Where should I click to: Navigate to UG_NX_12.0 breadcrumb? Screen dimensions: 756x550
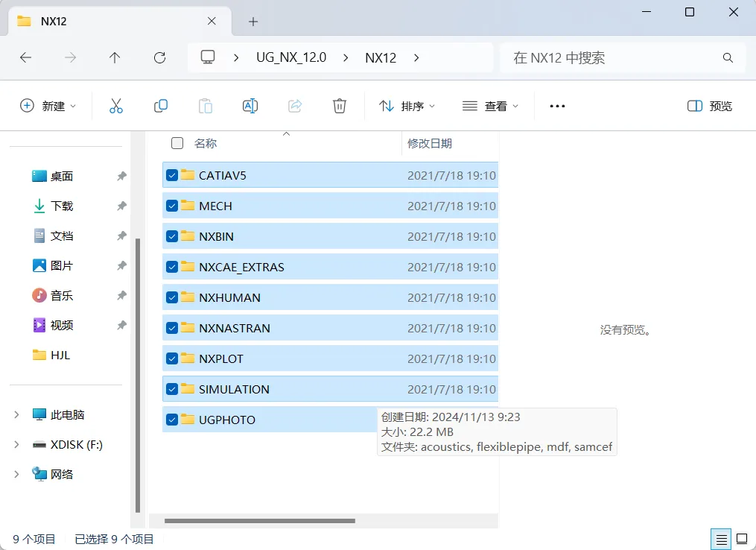coord(291,58)
